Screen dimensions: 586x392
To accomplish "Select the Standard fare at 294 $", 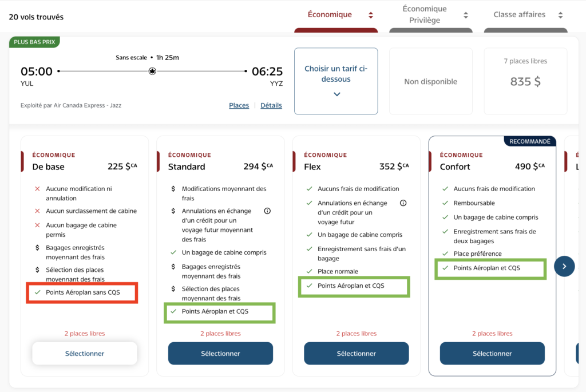I will click(x=220, y=354).
